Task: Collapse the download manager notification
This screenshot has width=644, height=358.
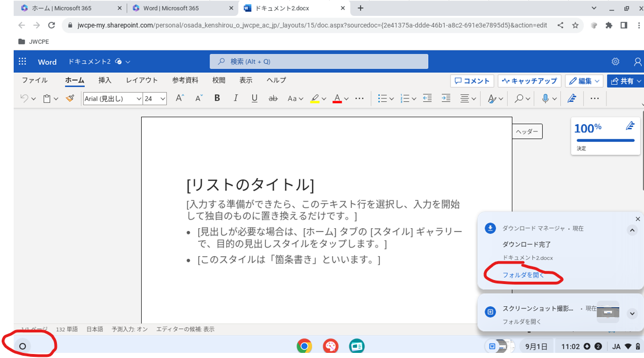Action: (632, 231)
